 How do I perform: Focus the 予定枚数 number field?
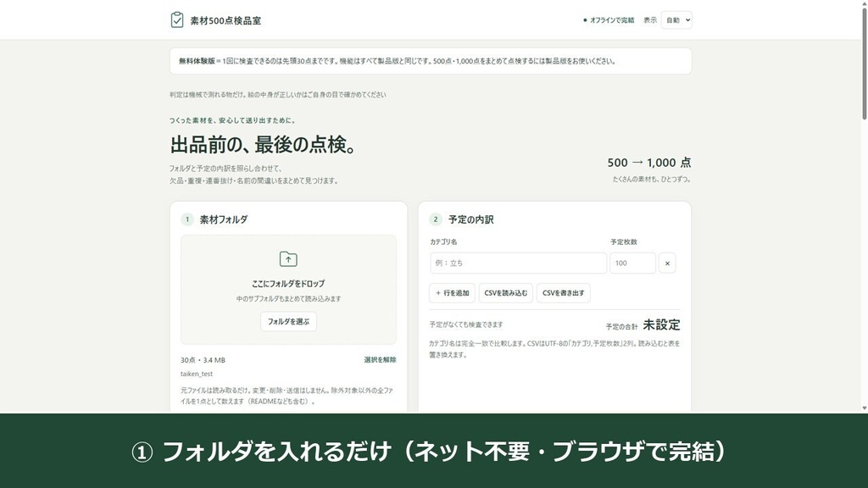coord(632,263)
